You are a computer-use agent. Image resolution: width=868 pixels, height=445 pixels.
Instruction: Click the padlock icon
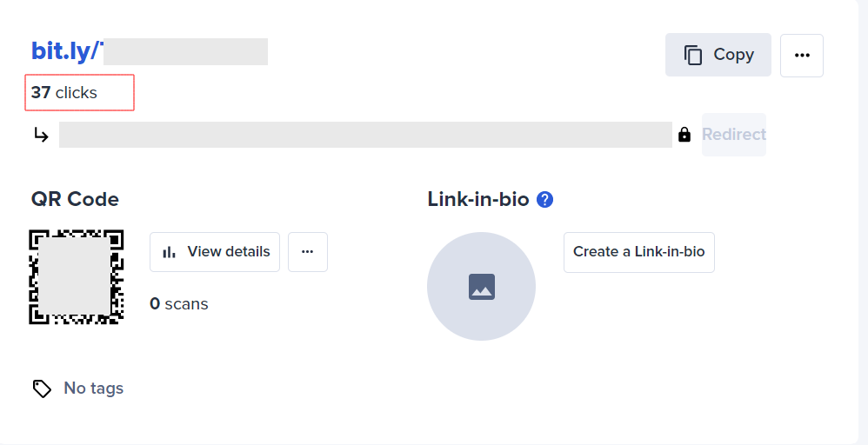pyautogui.click(x=684, y=135)
